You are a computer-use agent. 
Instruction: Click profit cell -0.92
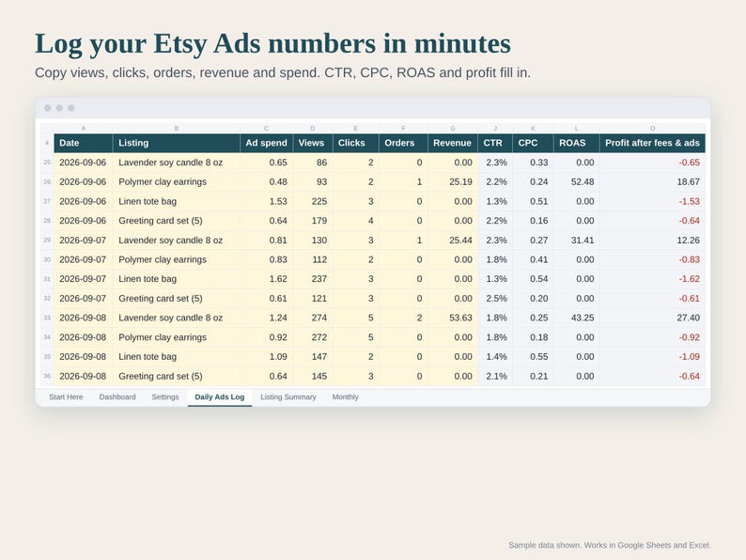click(x=652, y=337)
